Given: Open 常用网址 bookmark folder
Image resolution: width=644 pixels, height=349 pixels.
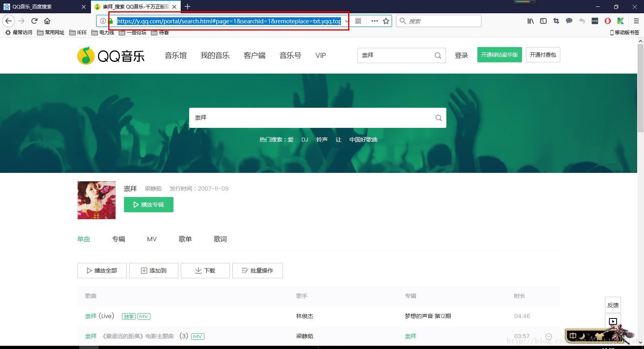Looking at the screenshot, I should pos(51,33).
